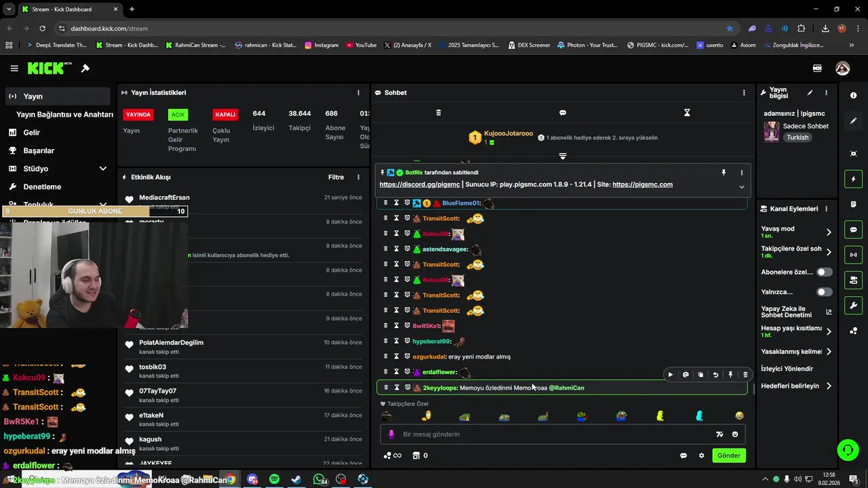
Task: Switch to the RahmiCan Stream bookmark
Action: 195,45
